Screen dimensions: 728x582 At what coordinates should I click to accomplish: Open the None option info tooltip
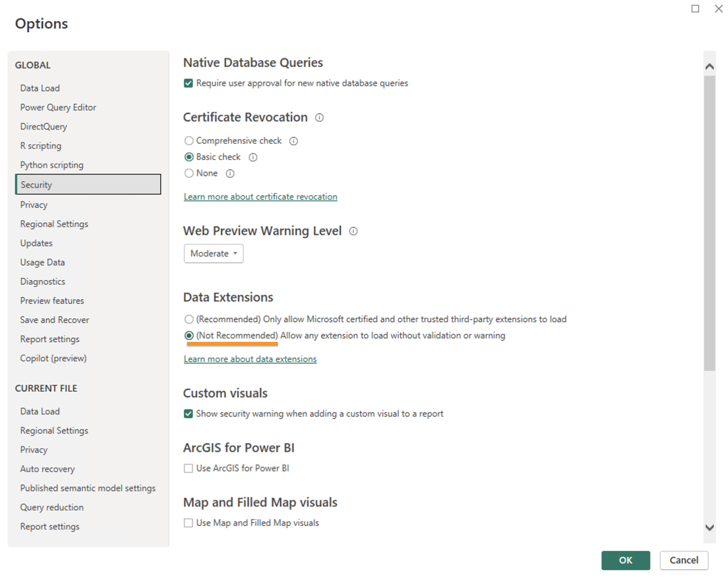pyautogui.click(x=230, y=173)
